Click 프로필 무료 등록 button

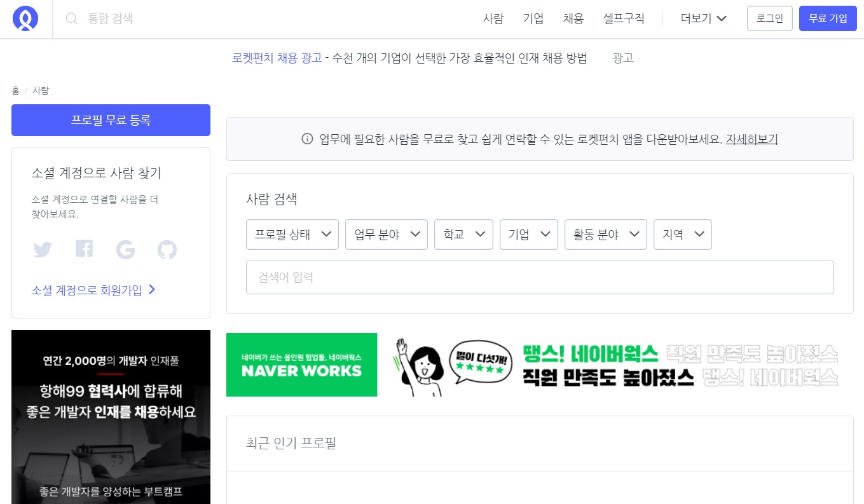[111, 120]
